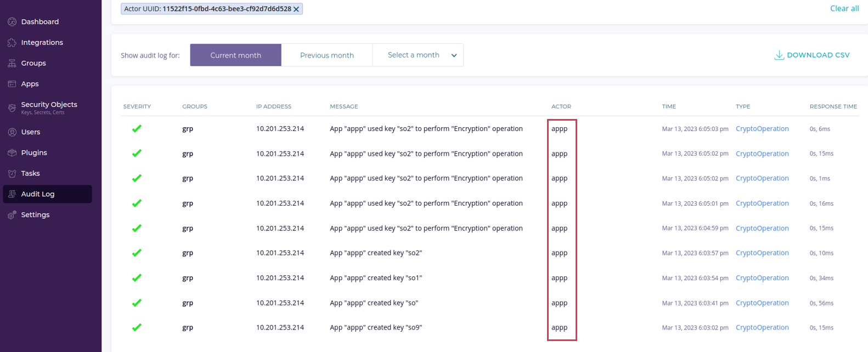
Task: Click message for created key "so9"
Action: click(x=375, y=328)
